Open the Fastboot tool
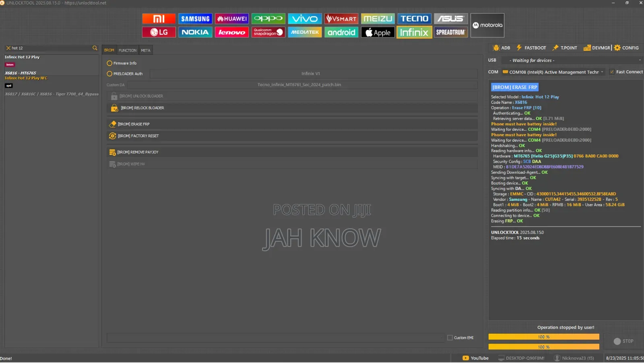 tap(531, 48)
